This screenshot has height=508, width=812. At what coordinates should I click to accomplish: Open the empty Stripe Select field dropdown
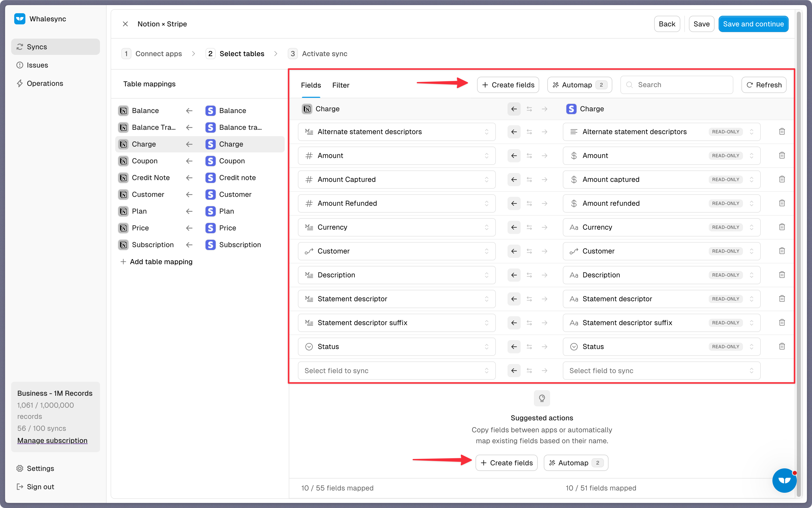pyautogui.click(x=661, y=371)
